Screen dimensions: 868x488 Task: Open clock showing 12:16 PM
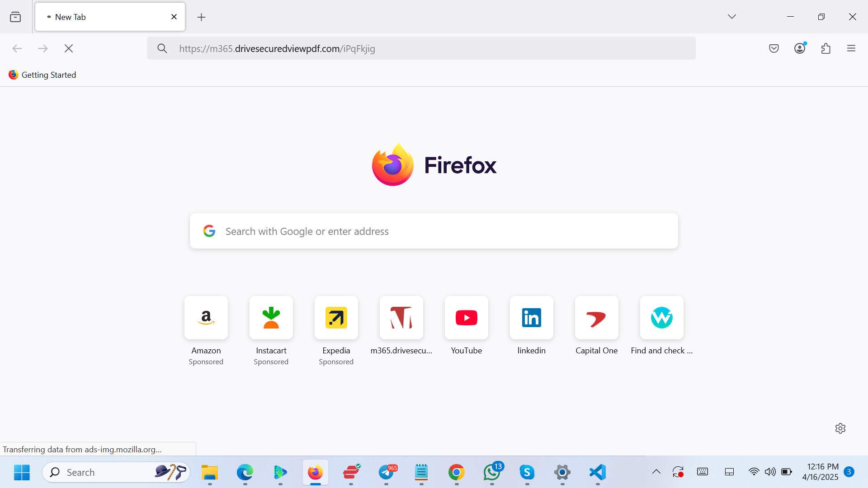820,472
